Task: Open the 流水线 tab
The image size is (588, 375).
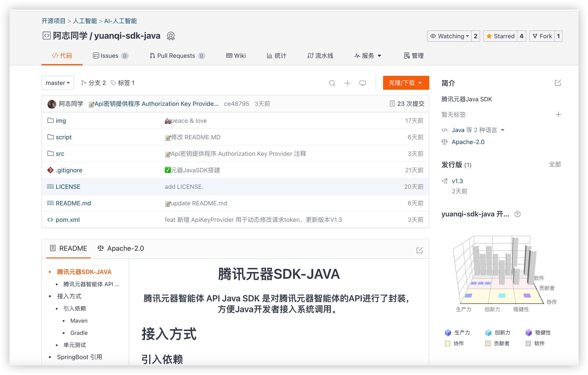Action: pos(320,56)
